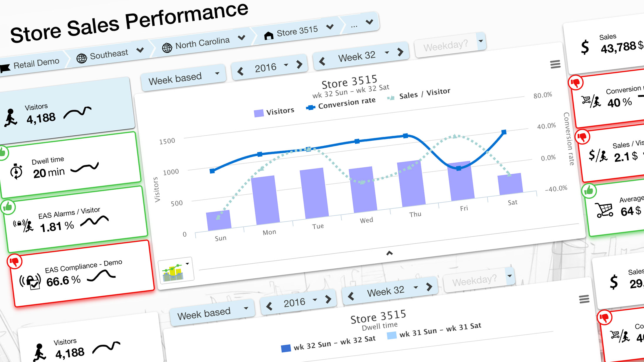Click the Sat conversion rate data point
This screenshot has width=644, height=362.
pos(504,132)
